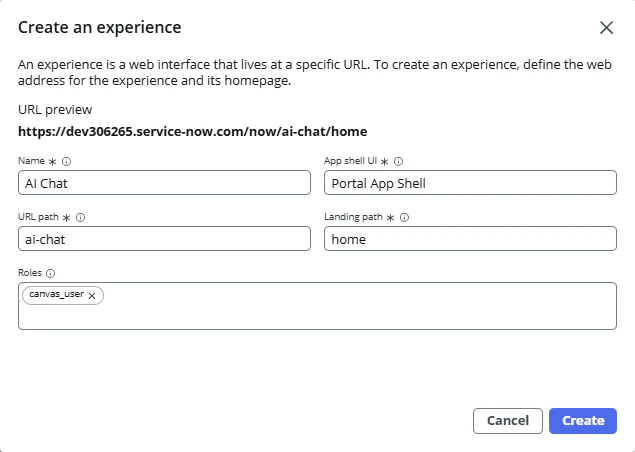635x452 pixels.
Task: Close the Create an experience dialog
Action: coord(606,28)
